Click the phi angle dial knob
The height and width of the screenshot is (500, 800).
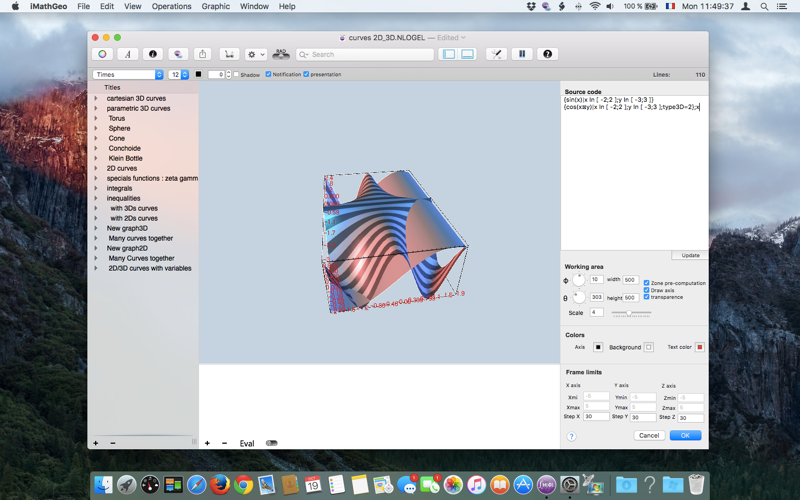pyautogui.click(x=579, y=280)
